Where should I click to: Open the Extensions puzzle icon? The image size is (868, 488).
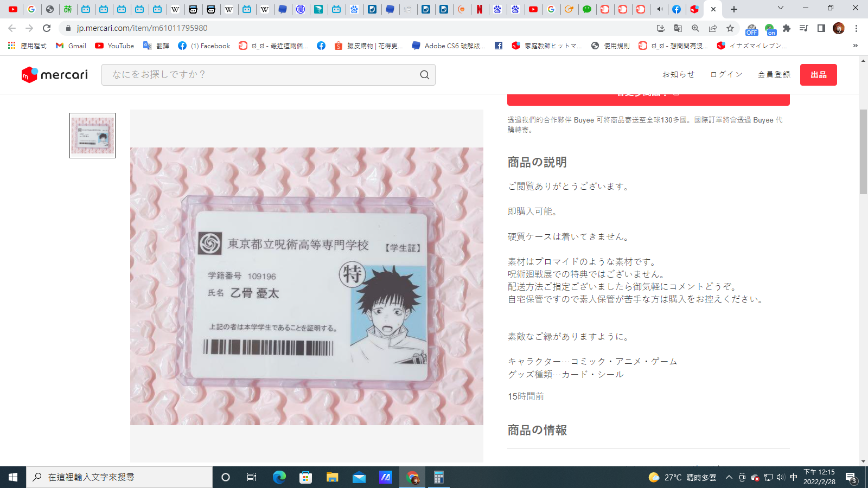point(787,28)
